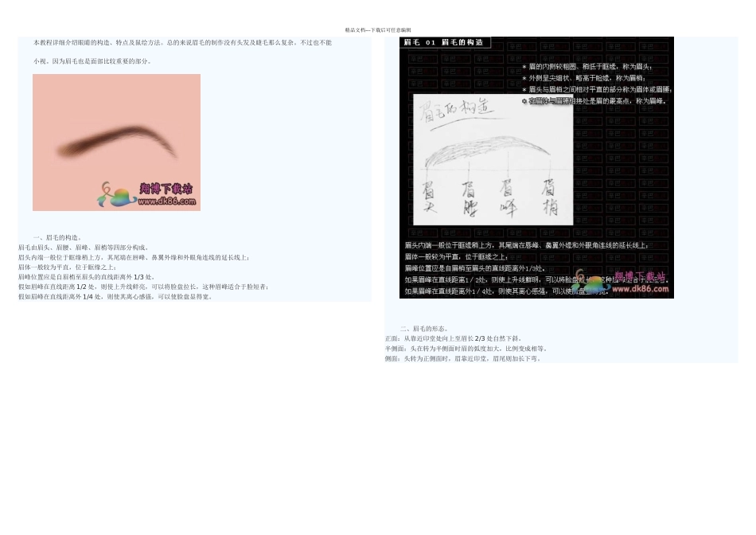Click the bullet about "眉体或眉腰" in the black image

[597, 89]
